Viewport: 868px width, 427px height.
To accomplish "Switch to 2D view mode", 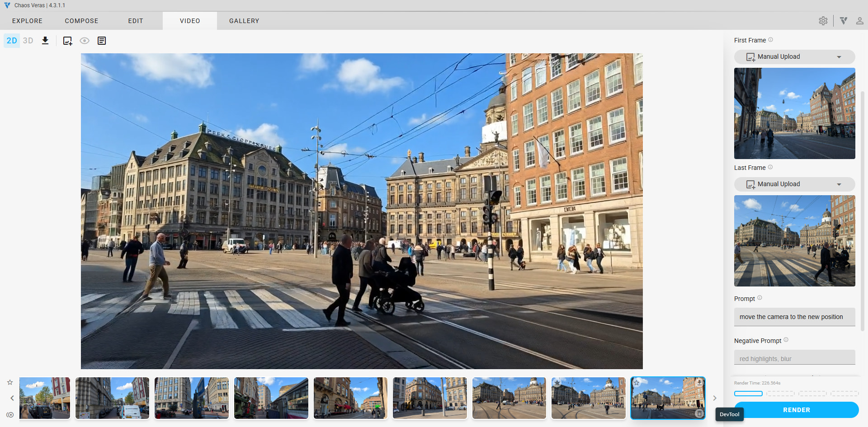I will tap(12, 41).
